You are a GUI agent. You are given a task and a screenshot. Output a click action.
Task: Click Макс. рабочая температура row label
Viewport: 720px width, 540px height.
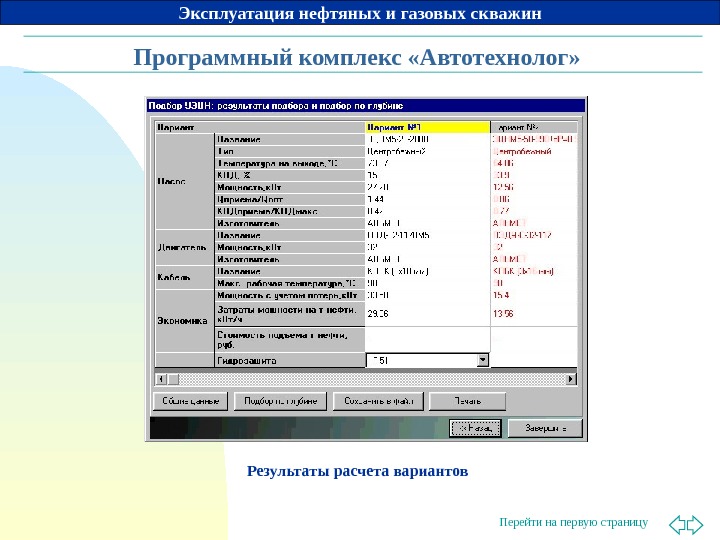pos(290,283)
